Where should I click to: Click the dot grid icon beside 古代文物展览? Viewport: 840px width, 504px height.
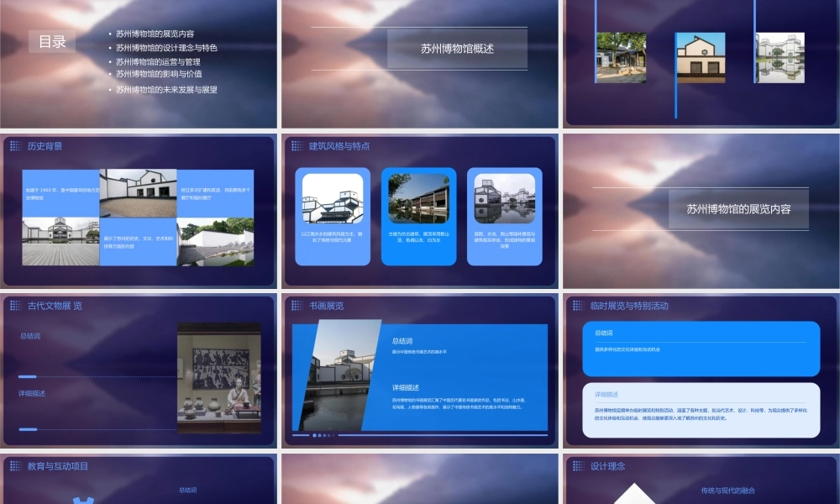15,306
